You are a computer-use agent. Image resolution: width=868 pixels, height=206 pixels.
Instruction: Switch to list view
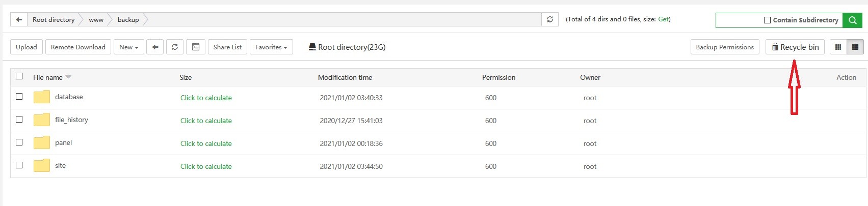click(x=855, y=47)
